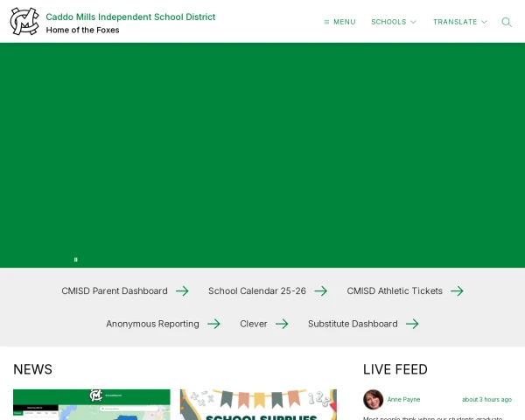Click the Caddo Mills school district logo
This screenshot has width=525, height=420.
pyautogui.click(x=24, y=21)
